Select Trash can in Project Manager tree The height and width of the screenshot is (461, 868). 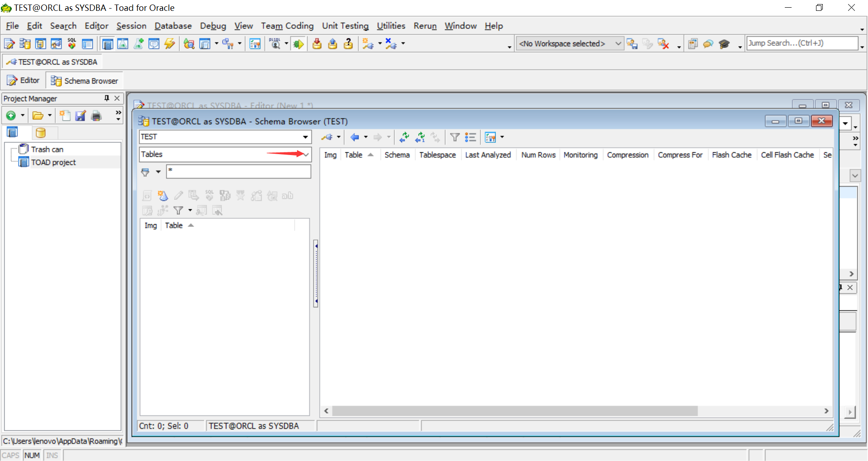tap(47, 150)
